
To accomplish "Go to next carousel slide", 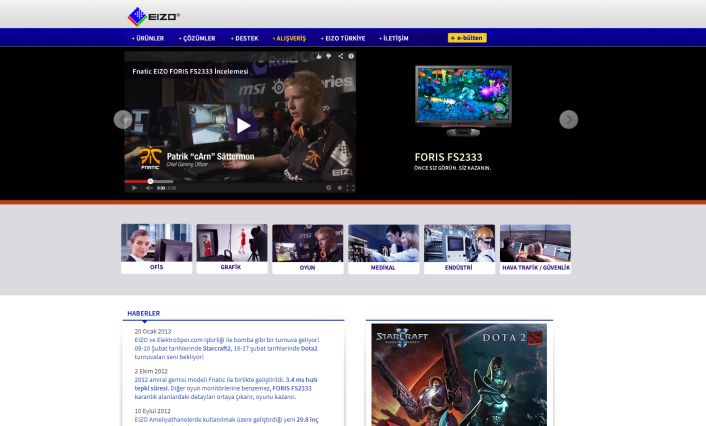I will [x=568, y=120].
